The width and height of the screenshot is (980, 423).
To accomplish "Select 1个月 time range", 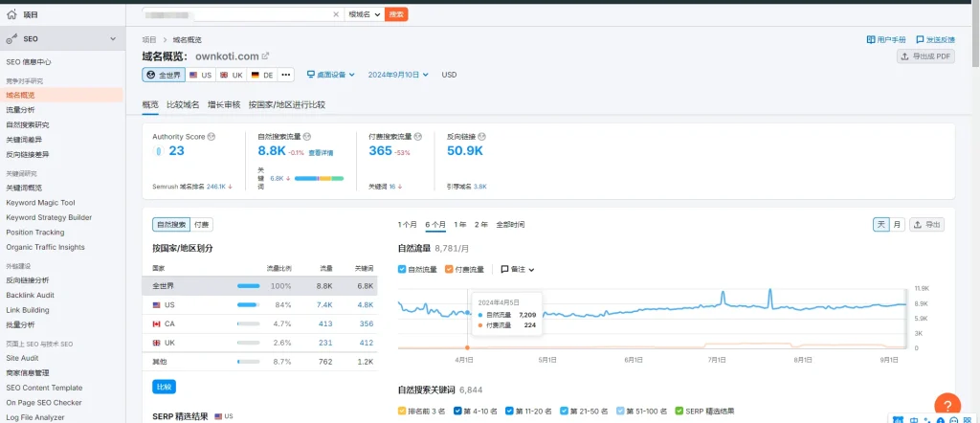I will [x=407, y=224].
